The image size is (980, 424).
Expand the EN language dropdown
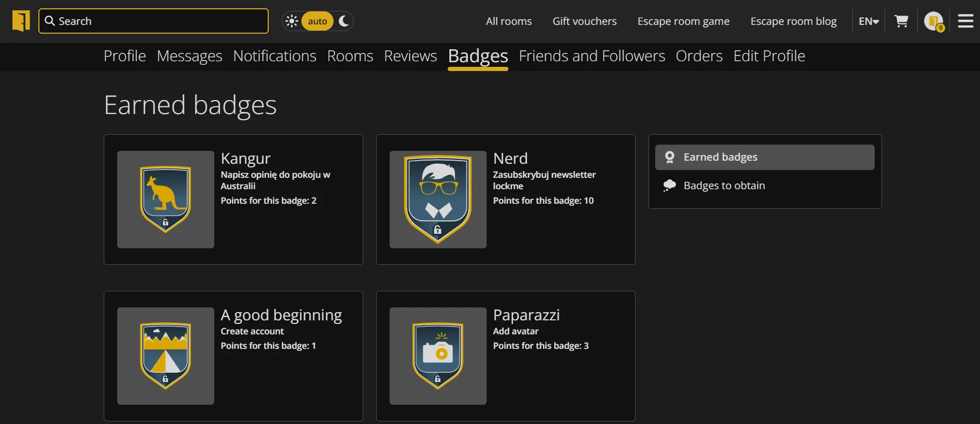[868, 21]
